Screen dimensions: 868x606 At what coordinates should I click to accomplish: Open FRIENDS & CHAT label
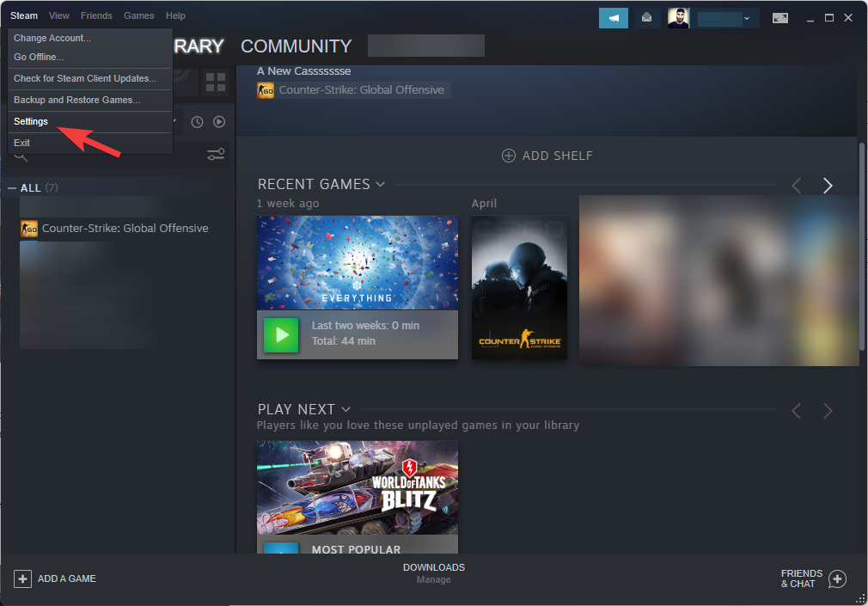point(802,578)
